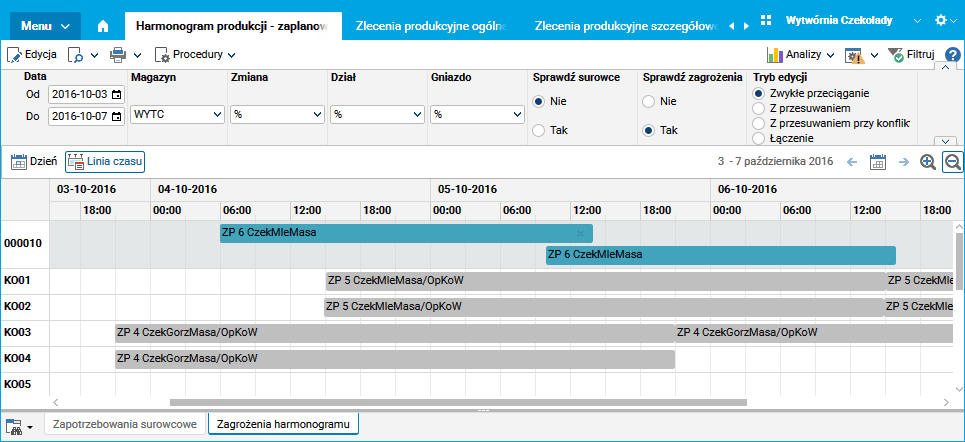Expand Wytwórnia Czekolady company dropdown
965x442 pixels.
pyautogui.click(x=918, y=21)
